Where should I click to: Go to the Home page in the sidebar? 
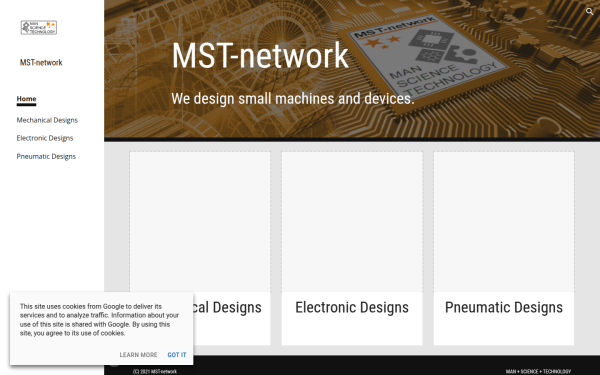[x=26, y=99]
